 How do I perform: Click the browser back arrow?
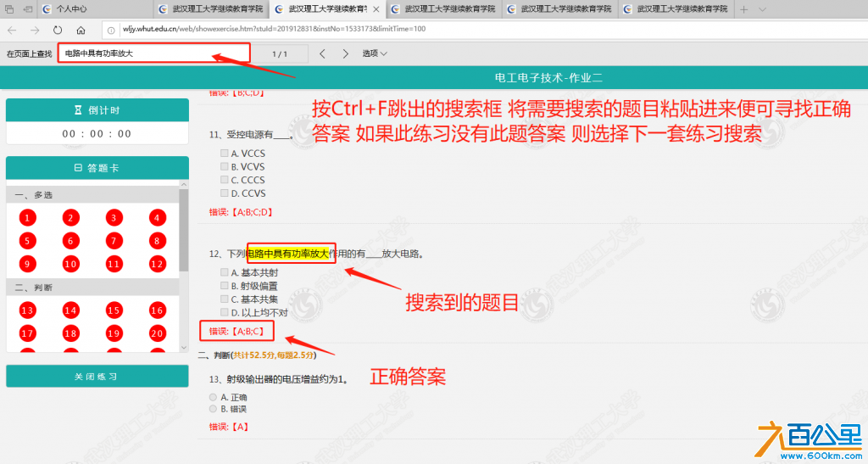[12, 30]
